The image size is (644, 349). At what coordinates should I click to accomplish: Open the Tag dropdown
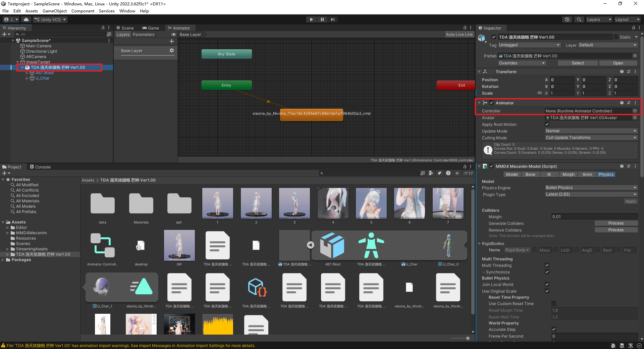pyautogui.click(x=529, y=45)
